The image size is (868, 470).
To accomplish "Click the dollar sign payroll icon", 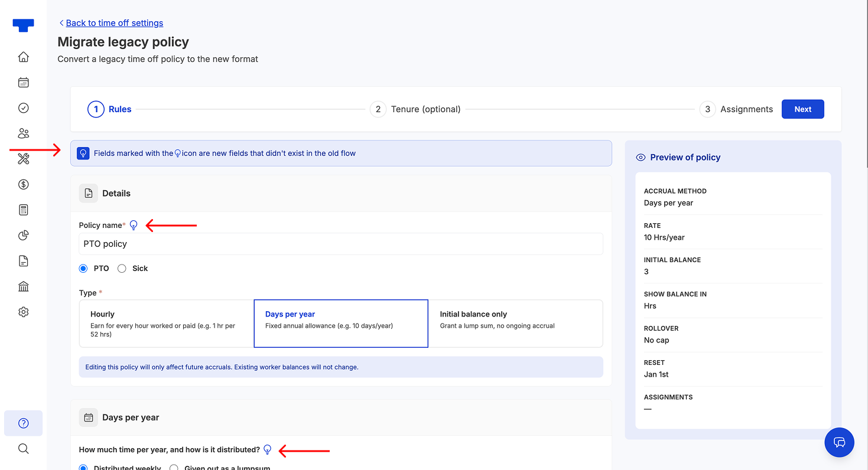I will [x=24, y=184].
